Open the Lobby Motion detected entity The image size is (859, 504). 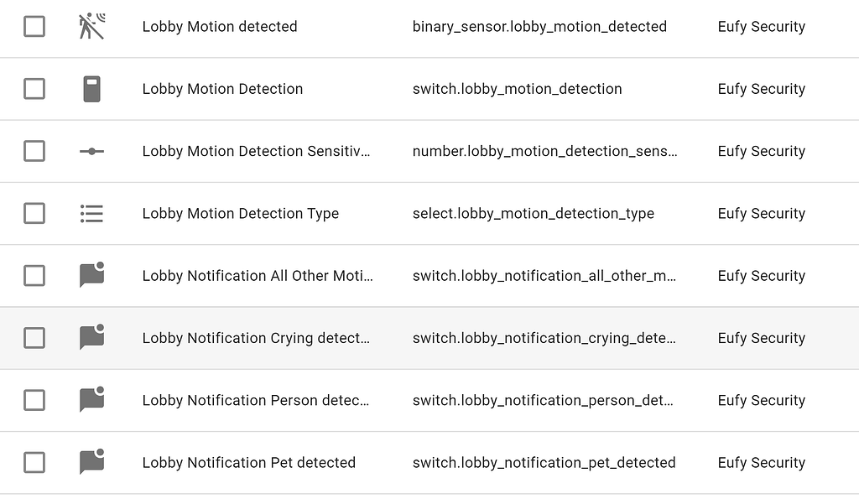[x=220, y=26]
